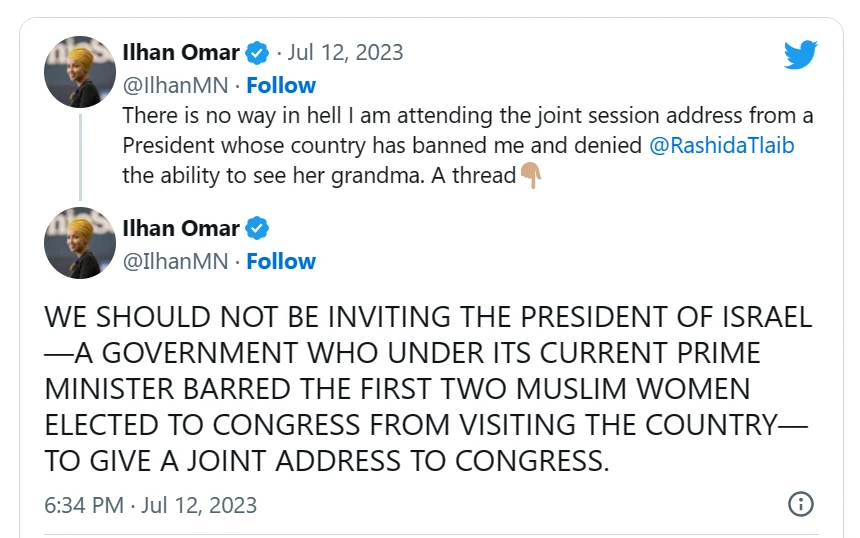The height and width of the screenshot is (538, 860).
Task: Click the verified badge in the parent tweet
Action: click(x=257, y=52)
